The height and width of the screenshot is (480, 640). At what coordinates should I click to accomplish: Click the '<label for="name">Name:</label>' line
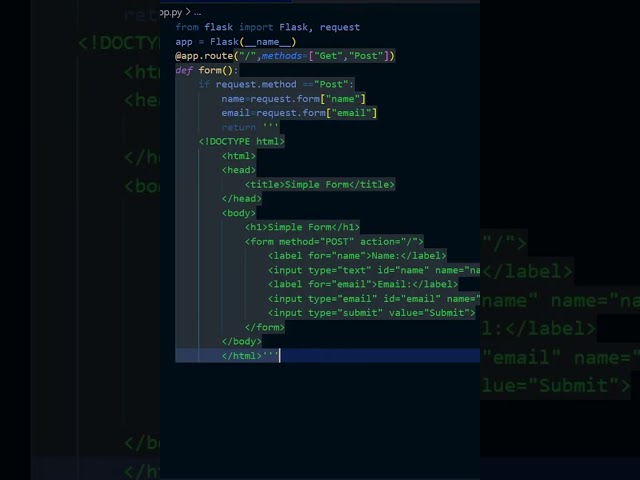(x=357, y=256)
